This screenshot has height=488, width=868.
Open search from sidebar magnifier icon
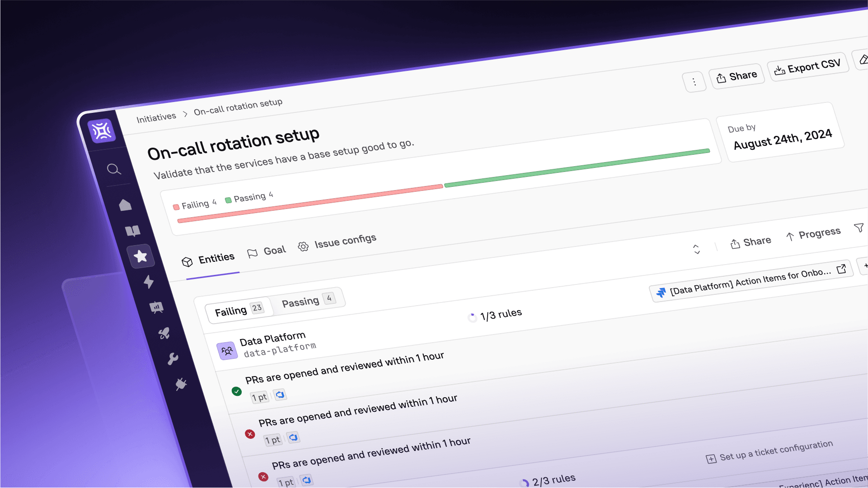click(x=113, y=169)
